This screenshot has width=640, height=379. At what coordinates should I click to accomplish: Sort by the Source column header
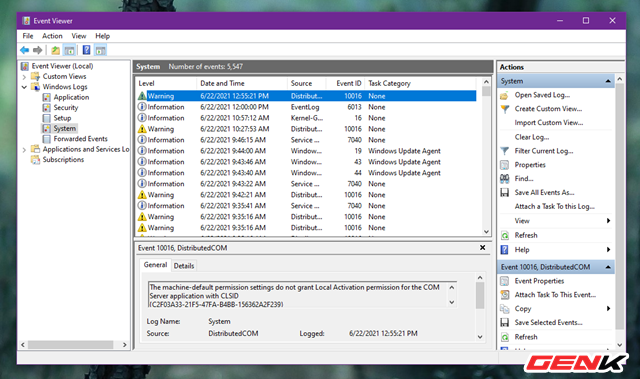(307, 83)
